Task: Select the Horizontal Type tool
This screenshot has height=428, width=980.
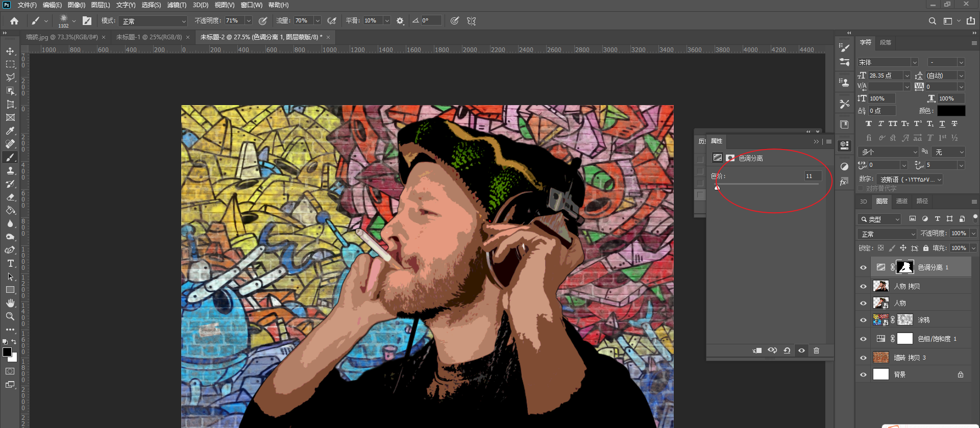Action: tap(10, 263)
